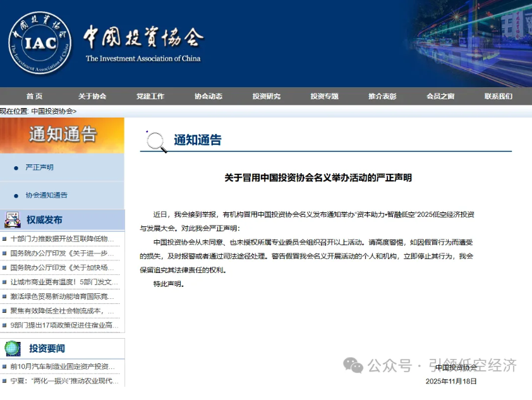Image resolution: width=532 pixels, height=400 pixels.
Task: Open the 严正声明 sidebar link
Action: (39, 167)
